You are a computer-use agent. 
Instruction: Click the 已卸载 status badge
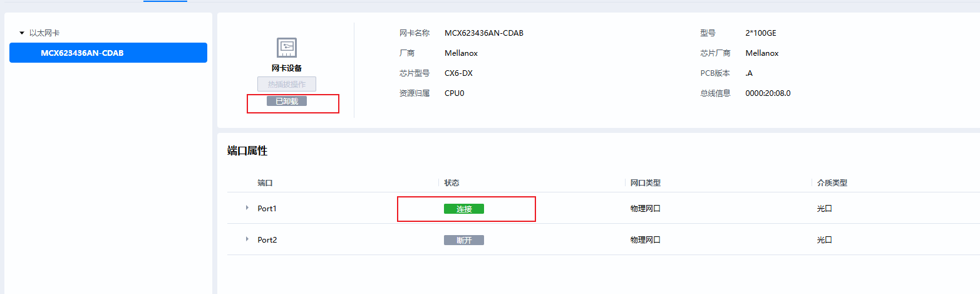click(287, 101)
